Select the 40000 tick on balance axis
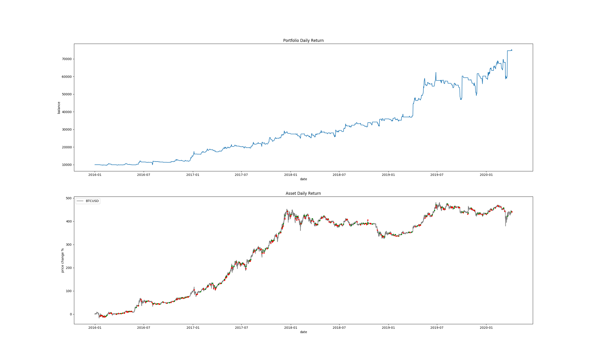 [x=67, y=112]
